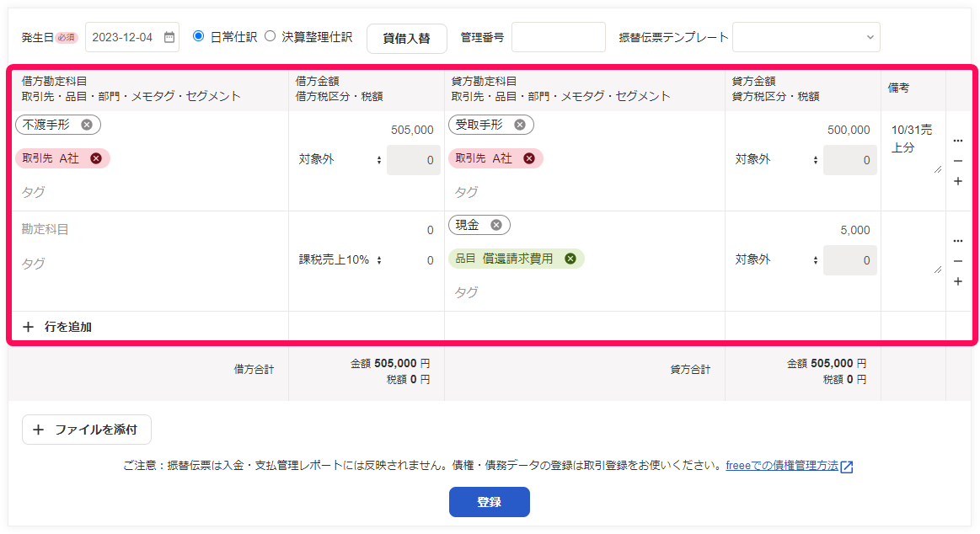Click the 借方金額 column header
Viewport: 980px width, 534px height.
pyautogui.click(x=318, y=81)
